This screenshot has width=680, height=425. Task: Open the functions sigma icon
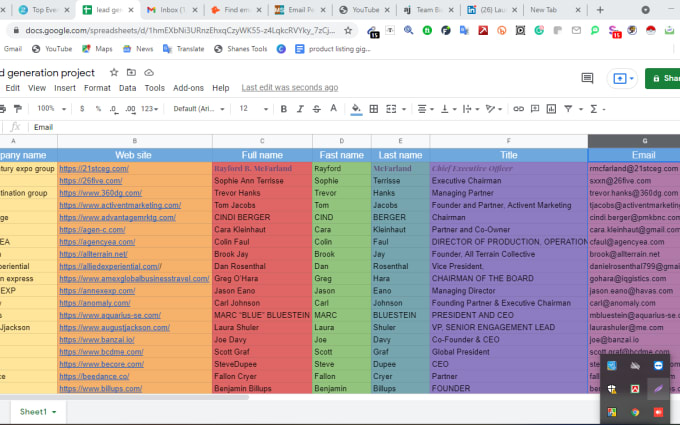tap(594, 109)
